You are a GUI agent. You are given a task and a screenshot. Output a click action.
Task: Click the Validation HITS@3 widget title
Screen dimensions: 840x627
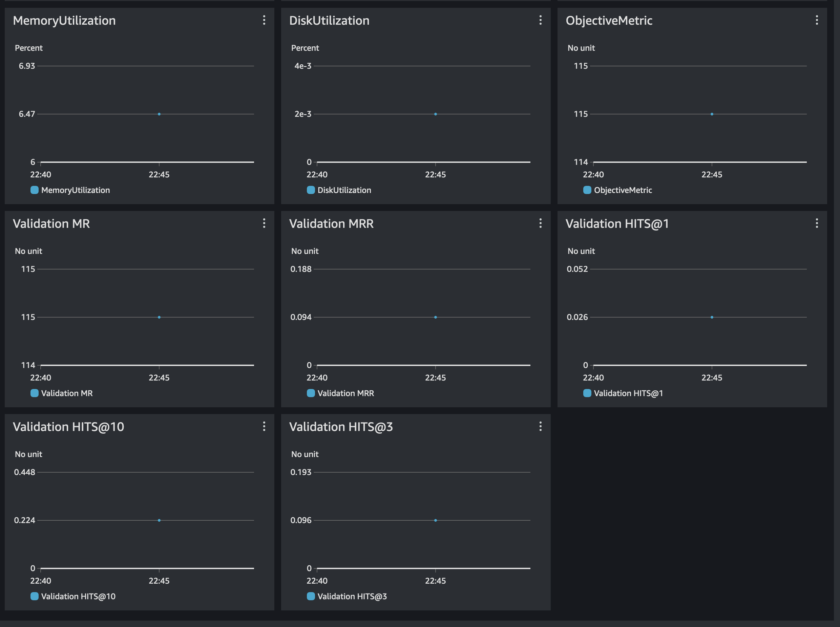pyautogui.click(x=341, y=427)
